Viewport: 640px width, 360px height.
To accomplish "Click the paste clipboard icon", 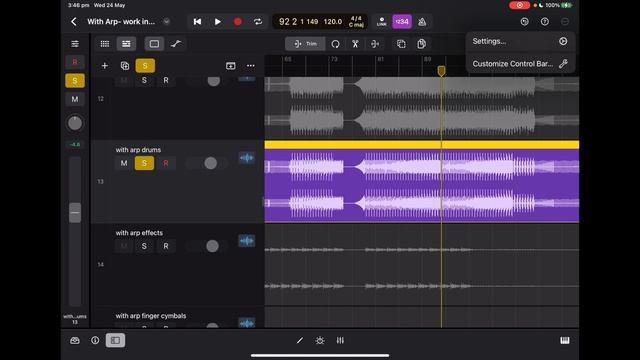I will [422, 44].
